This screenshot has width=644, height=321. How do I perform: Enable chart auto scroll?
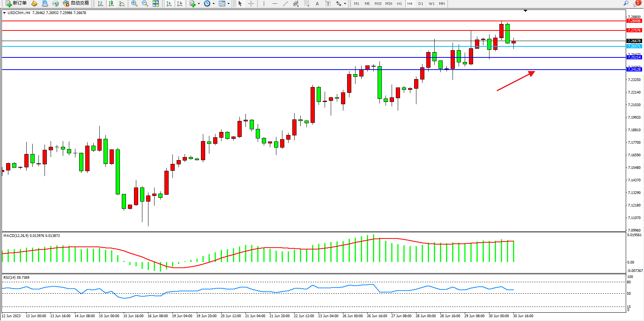point(169,3)
